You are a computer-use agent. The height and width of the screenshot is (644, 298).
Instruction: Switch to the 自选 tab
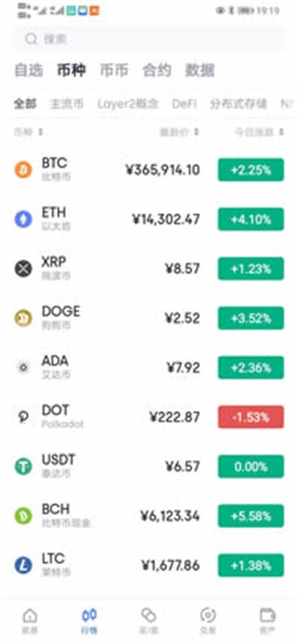point(28,70)
